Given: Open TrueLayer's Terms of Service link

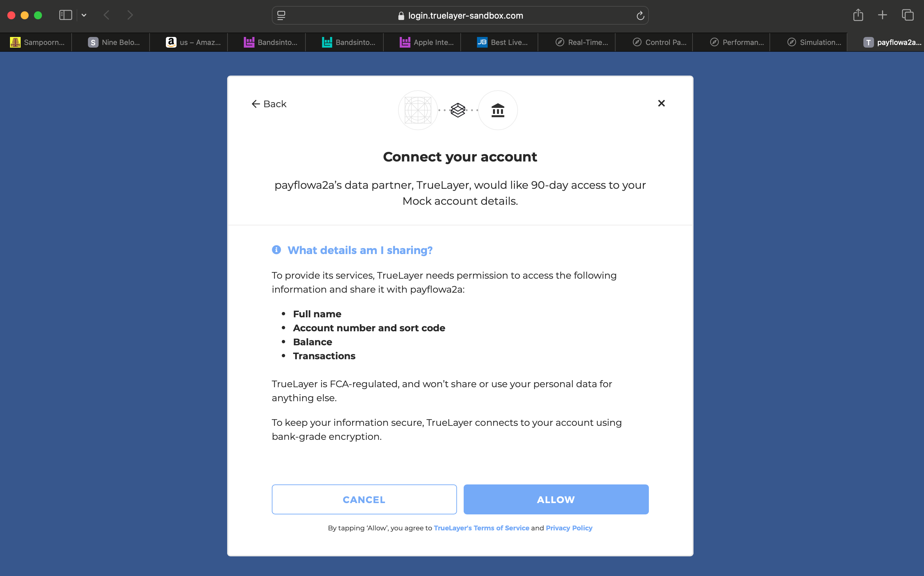Looking at the screenshot, I should (481, 528).
